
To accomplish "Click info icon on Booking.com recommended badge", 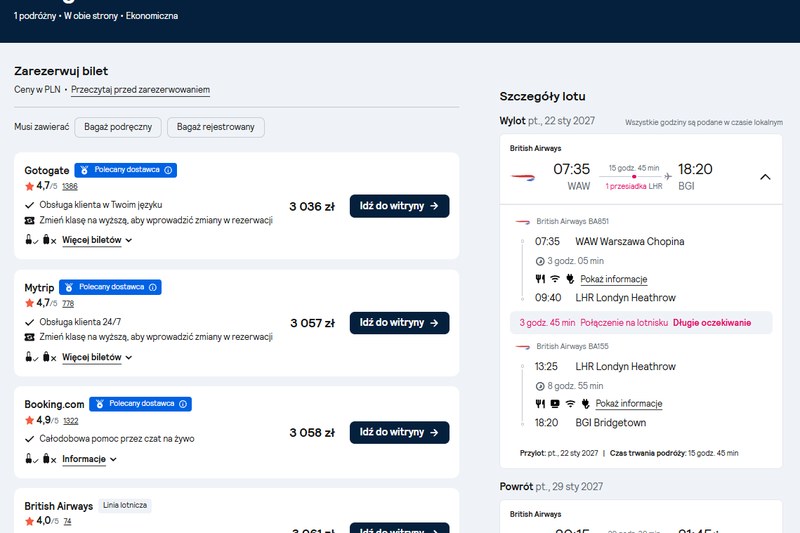I will point(183,404).
